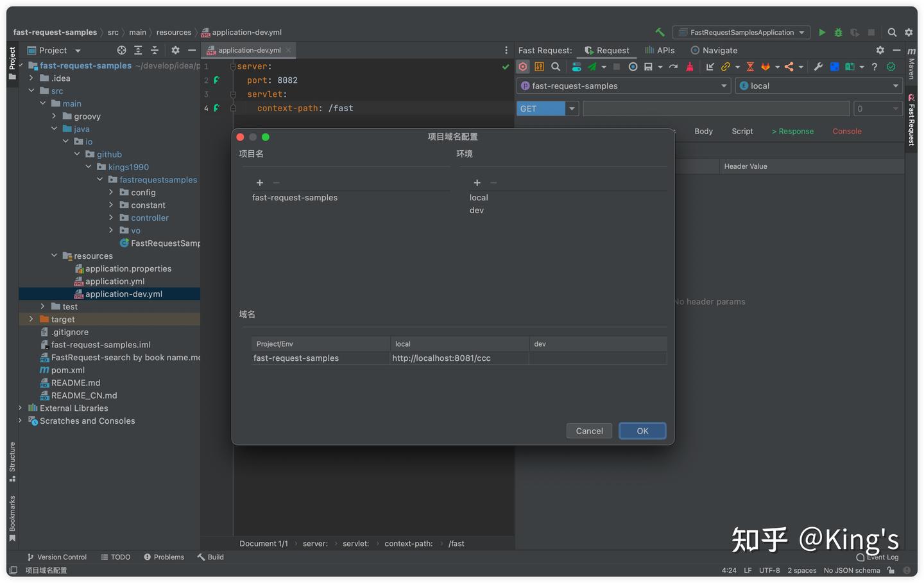Expand External Libraries node
Image resolution: width=924 pixels, height=583 pixels.
coord(20,408)
